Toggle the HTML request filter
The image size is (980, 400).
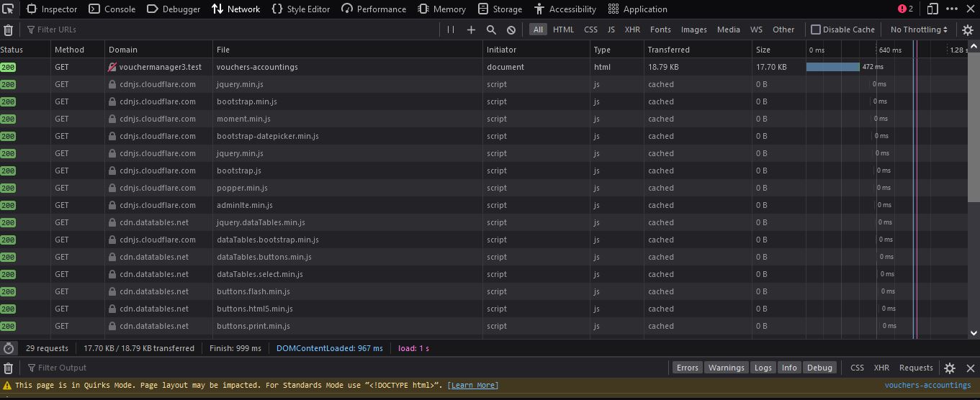click(564, 29)
